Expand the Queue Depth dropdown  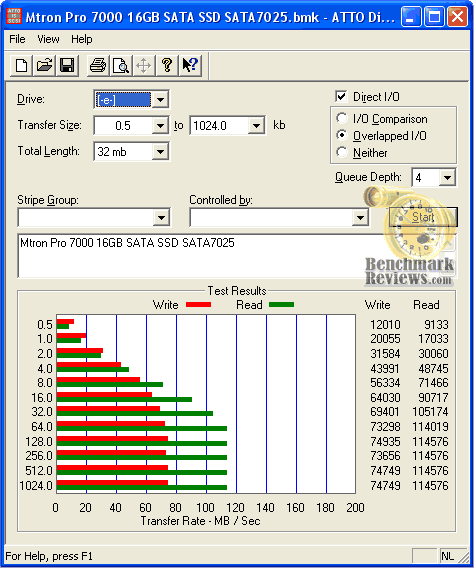point(448,178)
